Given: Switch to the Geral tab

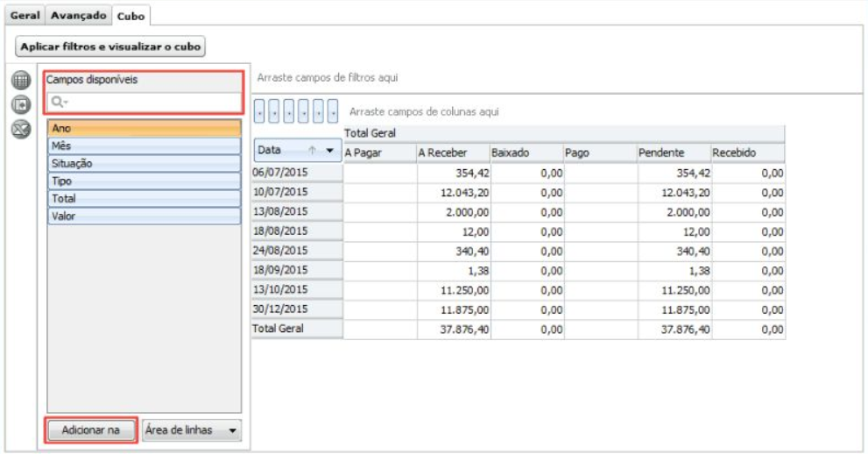Looking at the screenshot, I should (25, 16).
